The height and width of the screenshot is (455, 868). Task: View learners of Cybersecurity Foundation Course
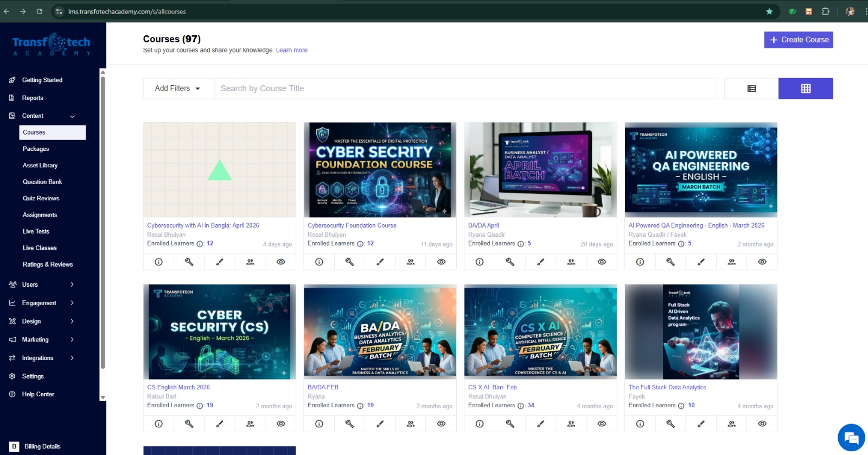point(411,262)
